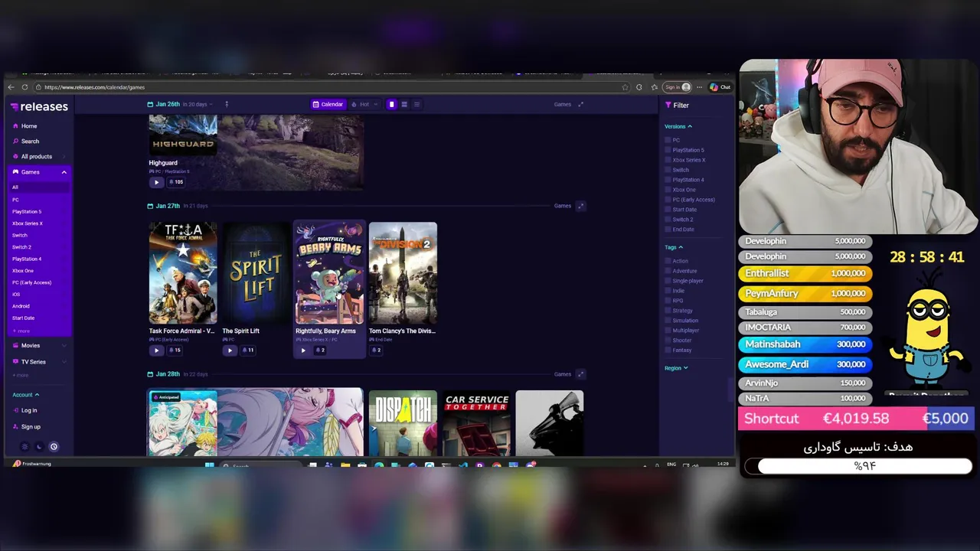The height and width of the screenshot is (551, 980).
Task: Show more platforms under Games
Action: 21,331
